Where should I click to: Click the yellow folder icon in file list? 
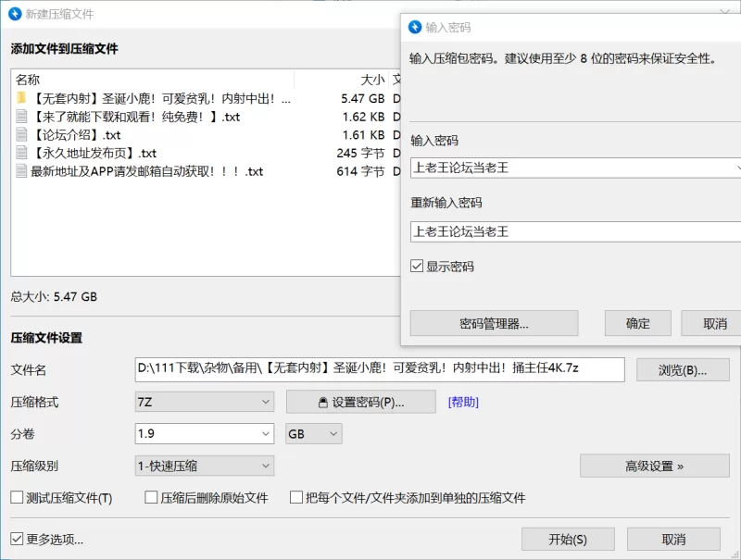[22, 98]
